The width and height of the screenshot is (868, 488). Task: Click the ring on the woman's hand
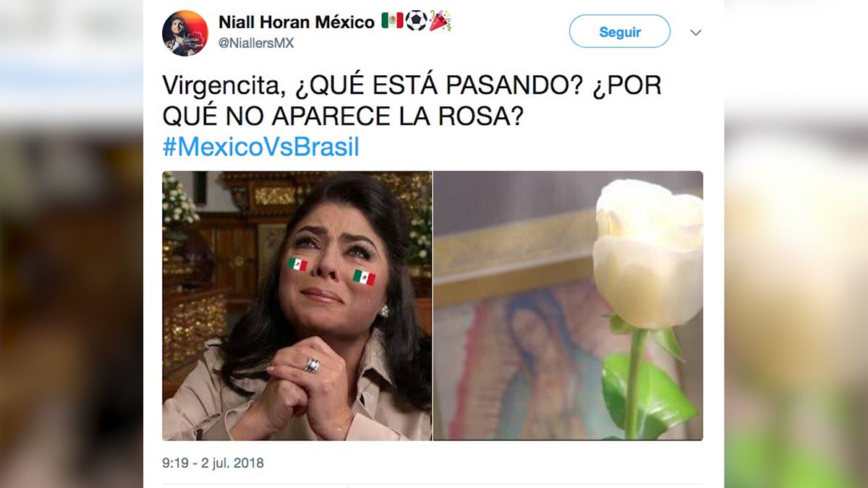(312, 365)
